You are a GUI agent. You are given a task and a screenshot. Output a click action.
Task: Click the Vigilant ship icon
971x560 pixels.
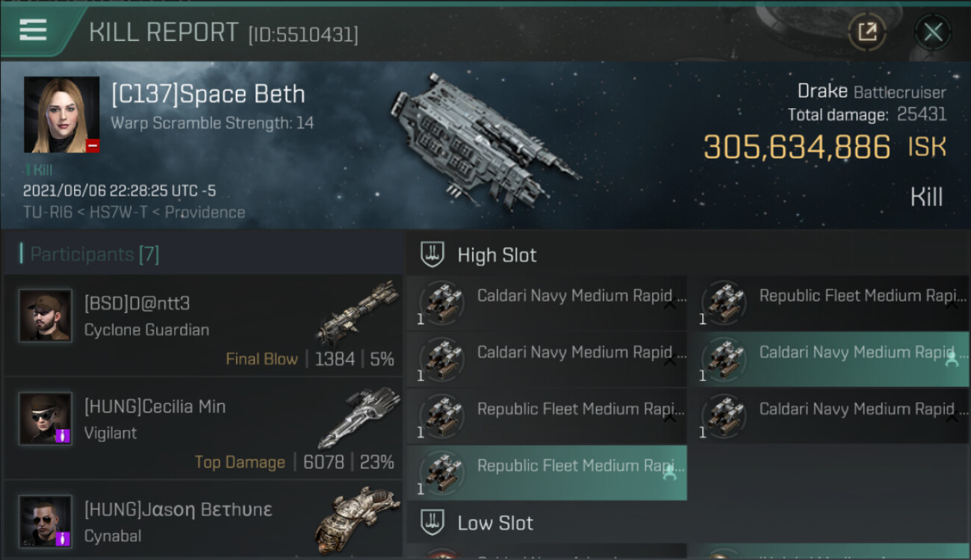(x=358, y=417)
